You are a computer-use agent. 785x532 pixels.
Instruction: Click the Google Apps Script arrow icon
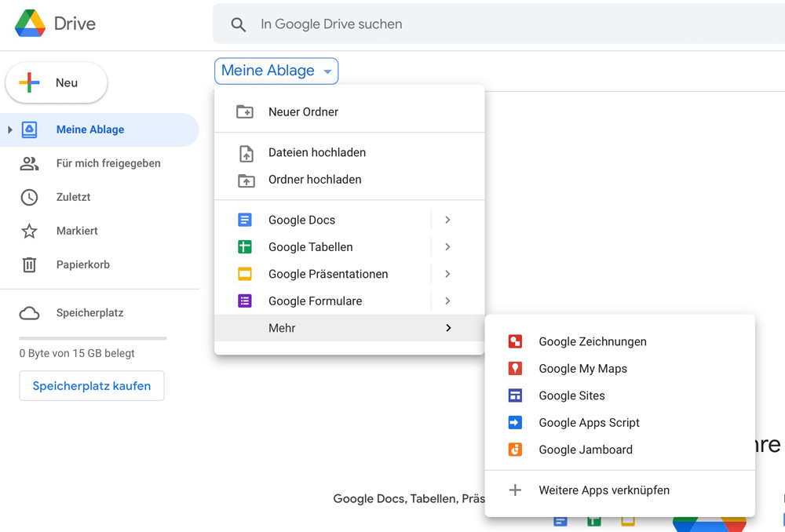pyautogui.click(x=515, y=422)
